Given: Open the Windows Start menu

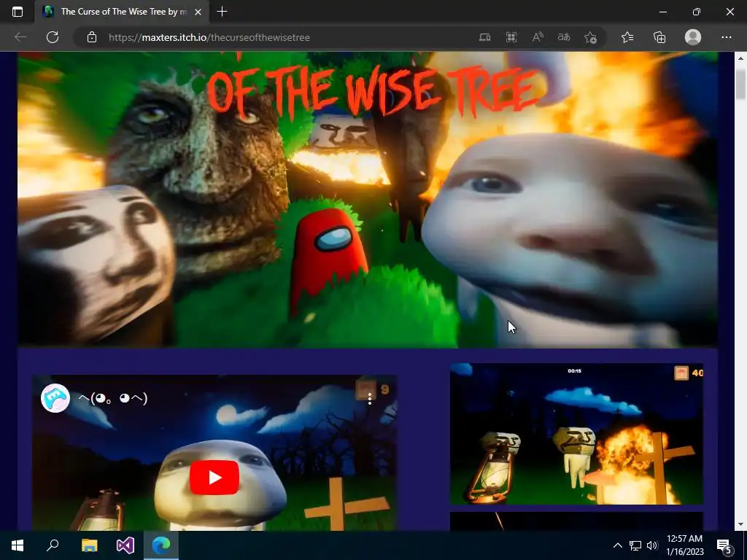Looking at the screenshot, I should click(x=18, y=545).
